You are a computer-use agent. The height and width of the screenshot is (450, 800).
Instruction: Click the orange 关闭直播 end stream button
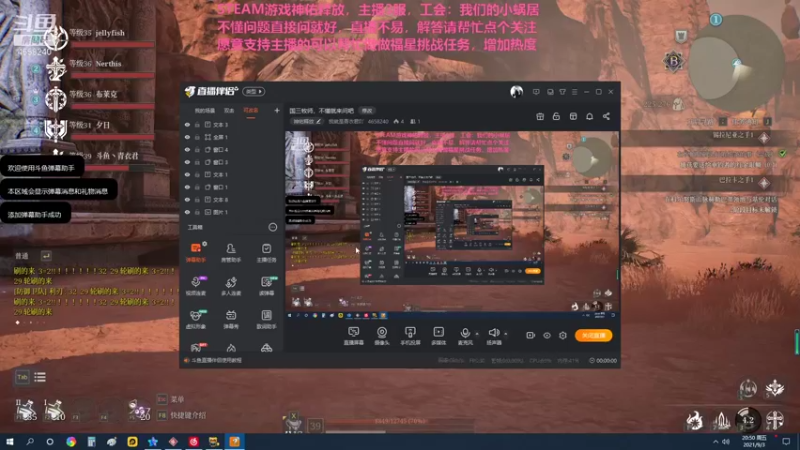click(x=593, y=335)
